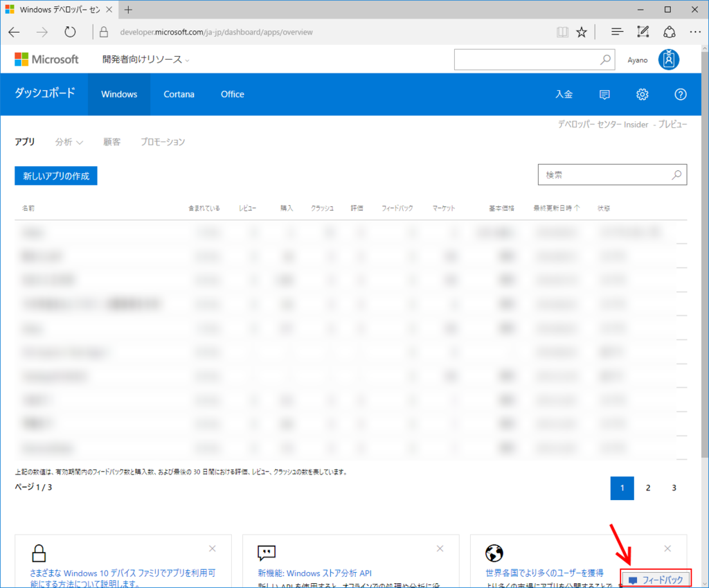Viewport: 709px width, 588px height.
Task: Click the speech bubble card icon
Action: point(267,553)
